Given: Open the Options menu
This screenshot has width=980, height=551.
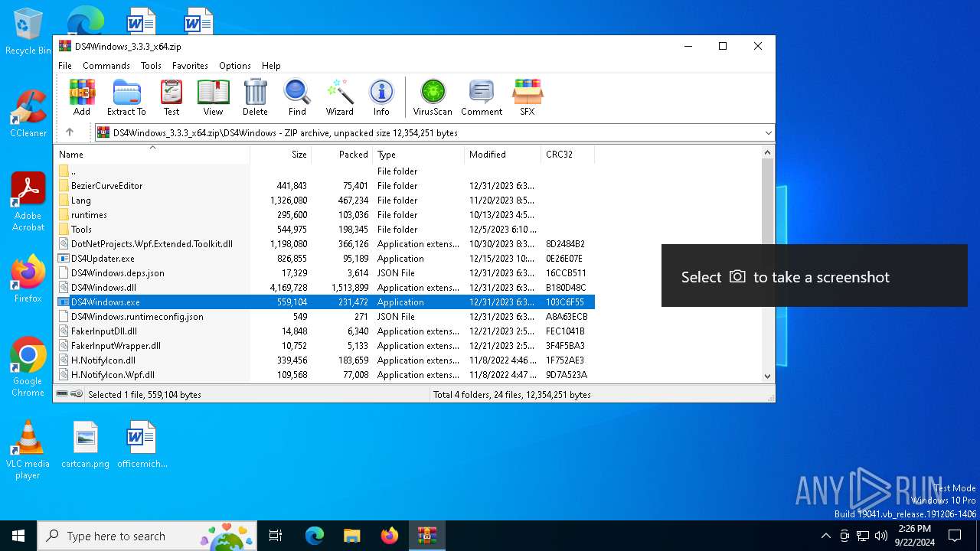Looking at the screenshot, I should pyautogui.click(x=235, y=66).
